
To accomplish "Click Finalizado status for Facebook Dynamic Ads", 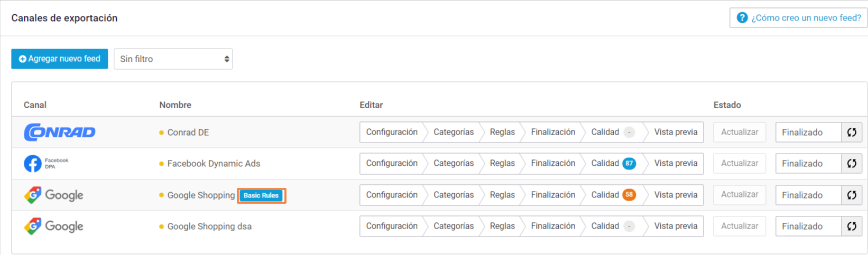I will coord(808,164).
